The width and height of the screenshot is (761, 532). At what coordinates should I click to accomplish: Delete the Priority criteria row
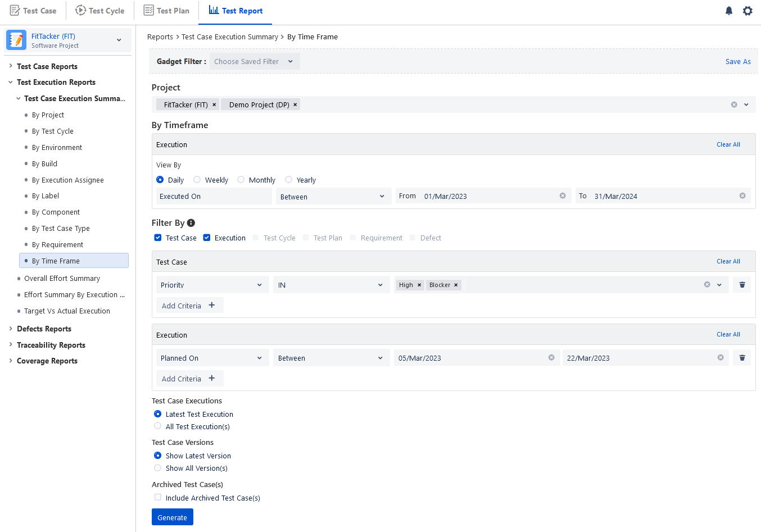[x=742, y=285]
